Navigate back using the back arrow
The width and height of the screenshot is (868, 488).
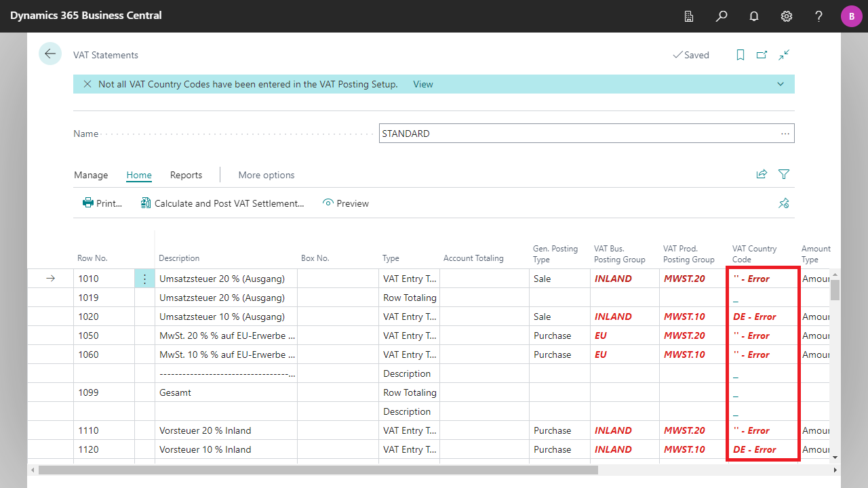(50, 54)
